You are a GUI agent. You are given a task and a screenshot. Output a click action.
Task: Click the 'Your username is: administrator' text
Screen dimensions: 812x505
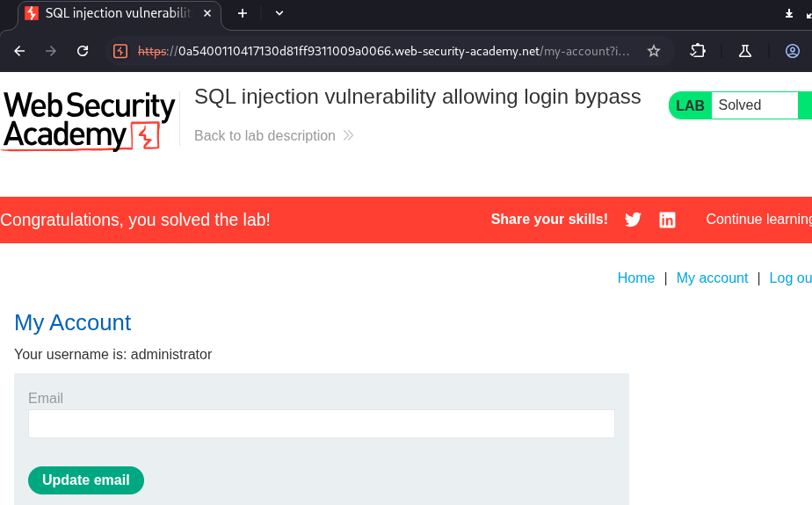pyautogui.click(x=112, y=355)
